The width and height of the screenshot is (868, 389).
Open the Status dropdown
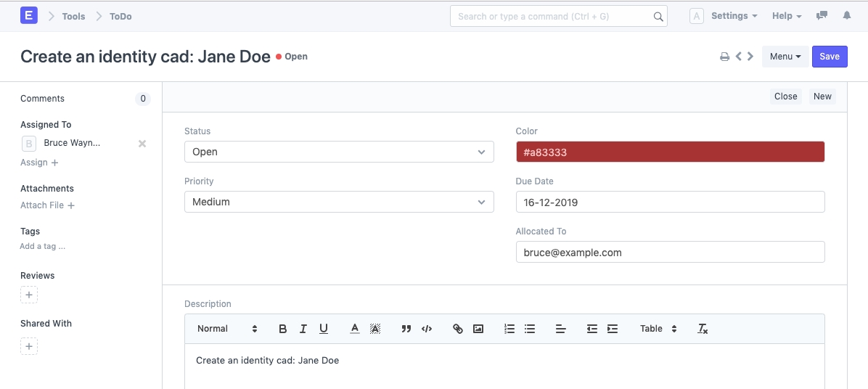tap(339, 152)
